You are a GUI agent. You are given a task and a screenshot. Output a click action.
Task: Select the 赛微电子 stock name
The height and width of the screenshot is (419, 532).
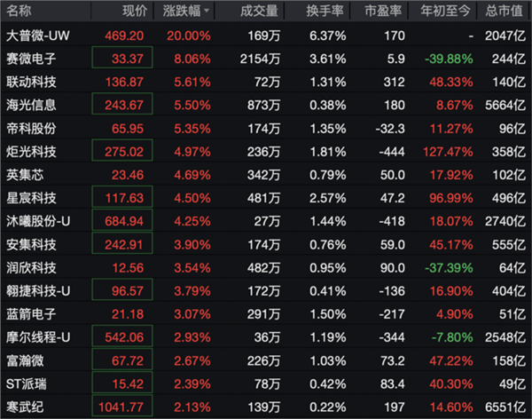(x=31, y=59)
